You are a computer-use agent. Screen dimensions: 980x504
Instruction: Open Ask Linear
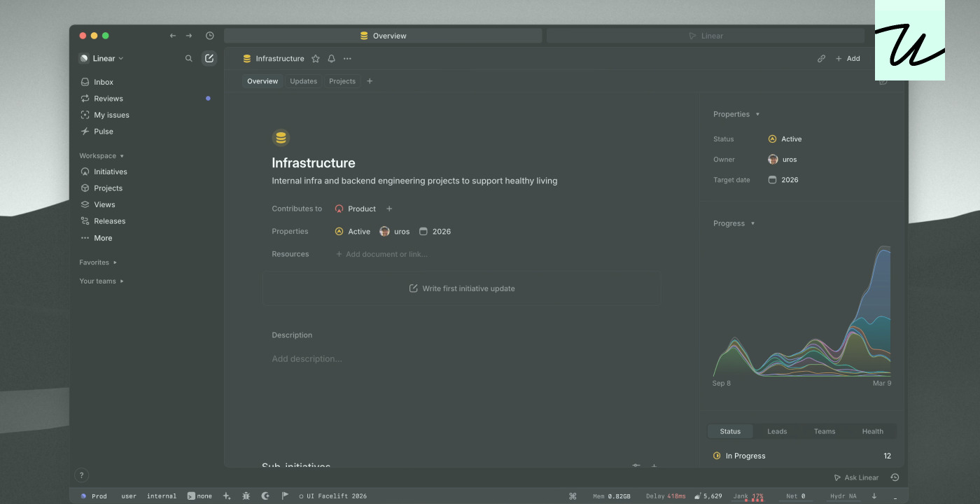pos(856,477)
